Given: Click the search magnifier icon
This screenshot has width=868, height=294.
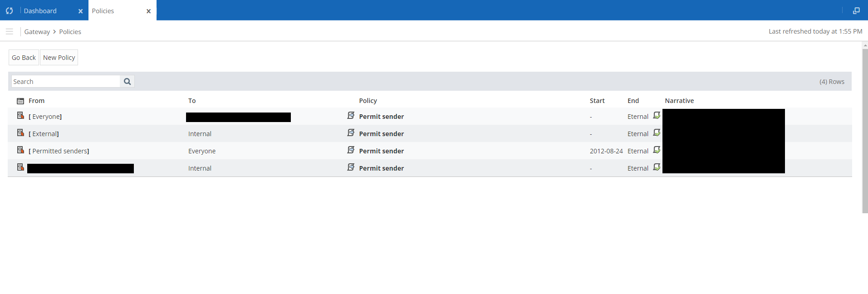Looking at the screenshot, I should (x=128, y=82).
